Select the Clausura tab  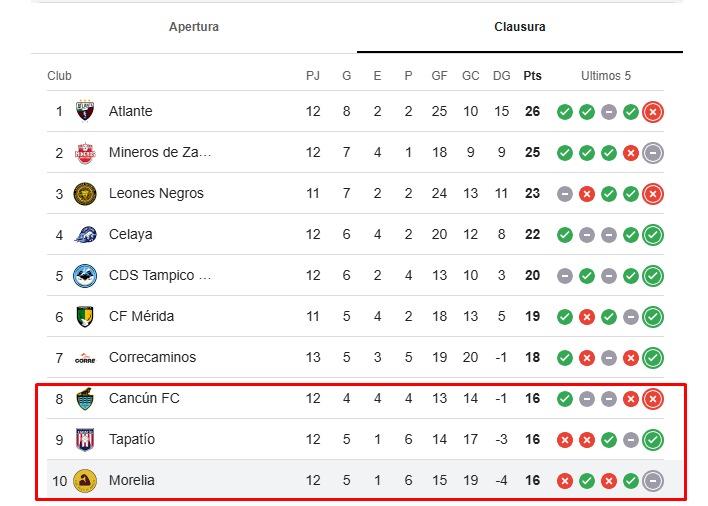(x=520, y=27)
